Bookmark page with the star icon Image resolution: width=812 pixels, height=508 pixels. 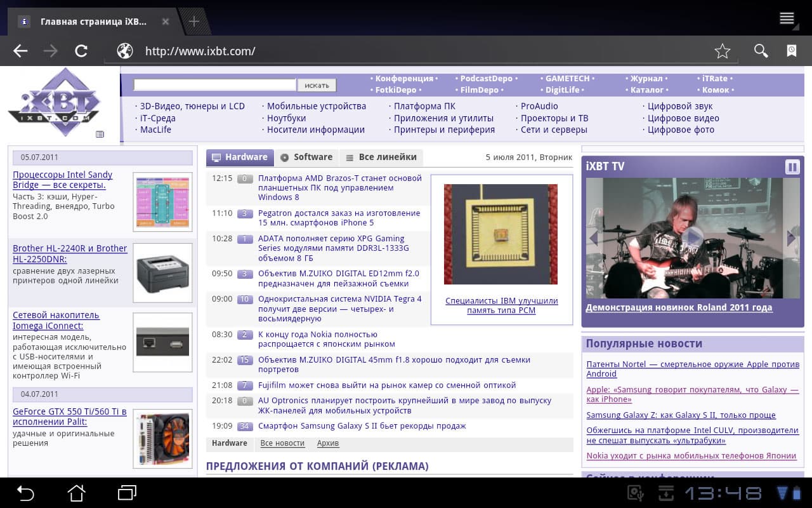(723, 51)
